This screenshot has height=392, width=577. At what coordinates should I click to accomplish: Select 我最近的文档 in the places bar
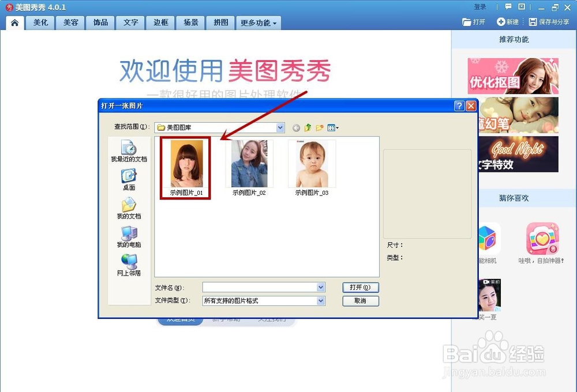pyautogui.click(x=129, y=151)
